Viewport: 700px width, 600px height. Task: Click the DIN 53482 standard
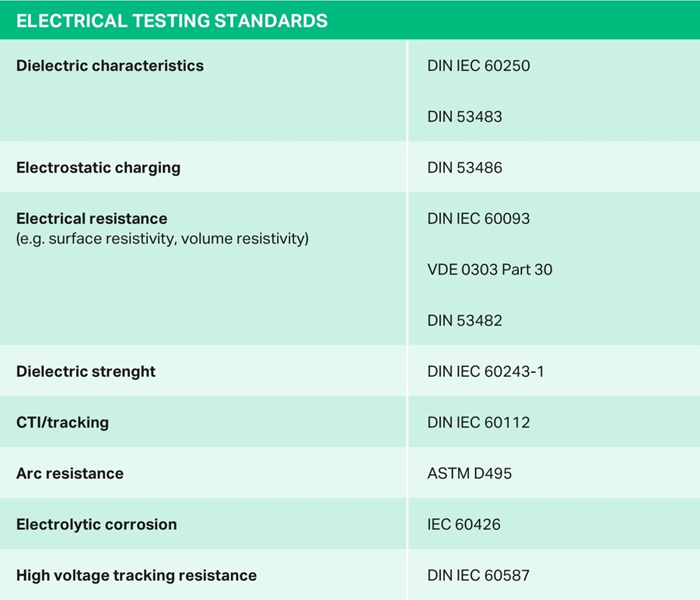point(464,321)
